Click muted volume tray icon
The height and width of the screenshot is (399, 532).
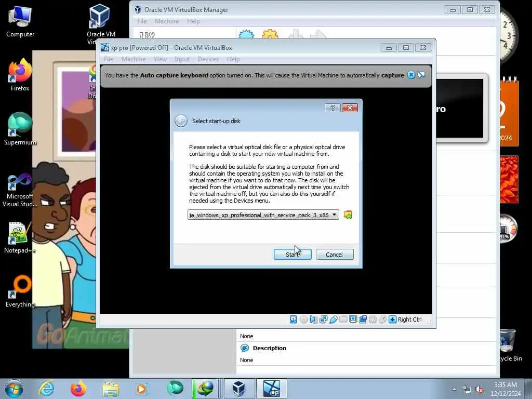480,390
